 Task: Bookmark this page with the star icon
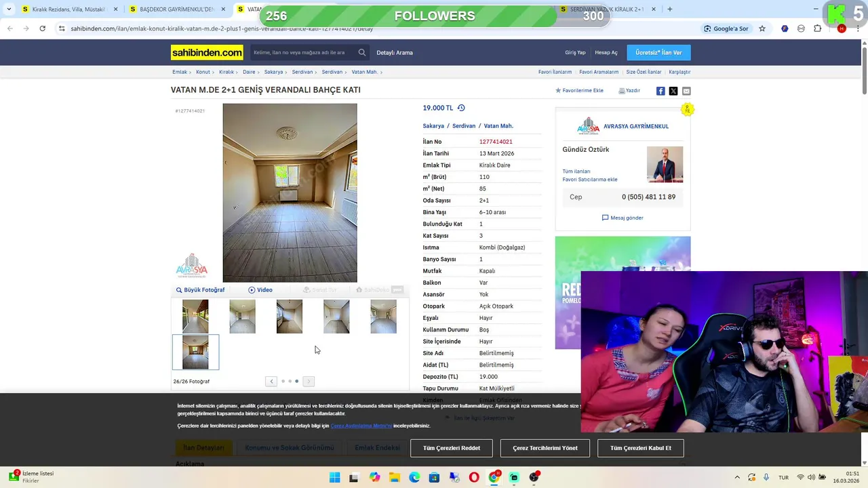pos(762,28)
